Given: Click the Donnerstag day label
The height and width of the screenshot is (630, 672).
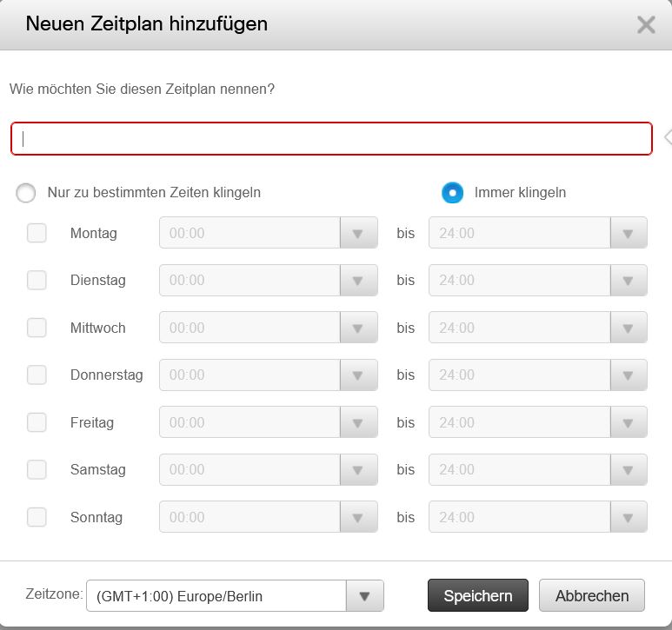Looking at the screenshot, I should [x=106, y=375].
